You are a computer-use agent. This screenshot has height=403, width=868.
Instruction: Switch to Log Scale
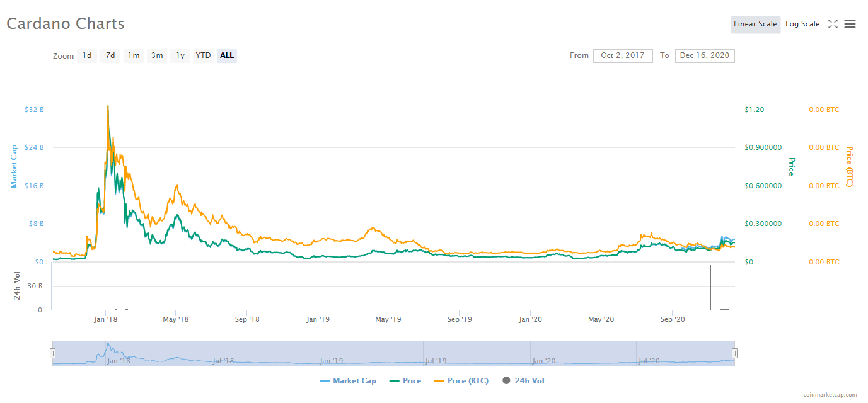[x=802, y=25]
